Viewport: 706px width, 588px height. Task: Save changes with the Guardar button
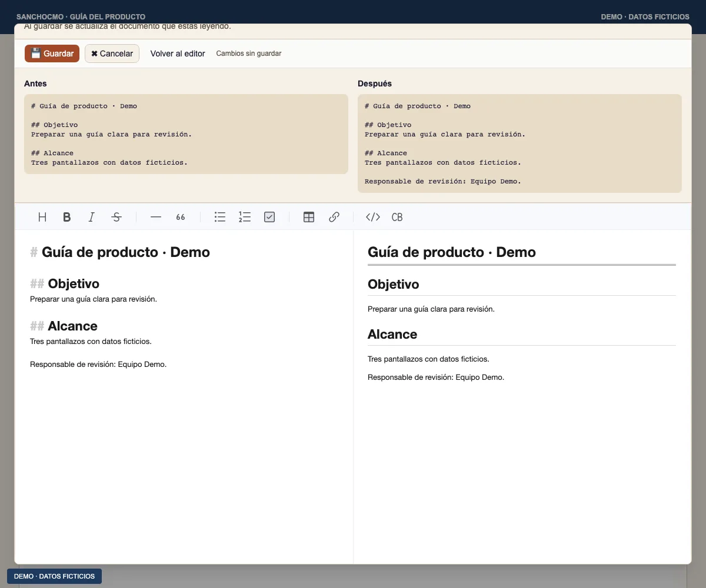pyautogui.click(x=52, y=54)
